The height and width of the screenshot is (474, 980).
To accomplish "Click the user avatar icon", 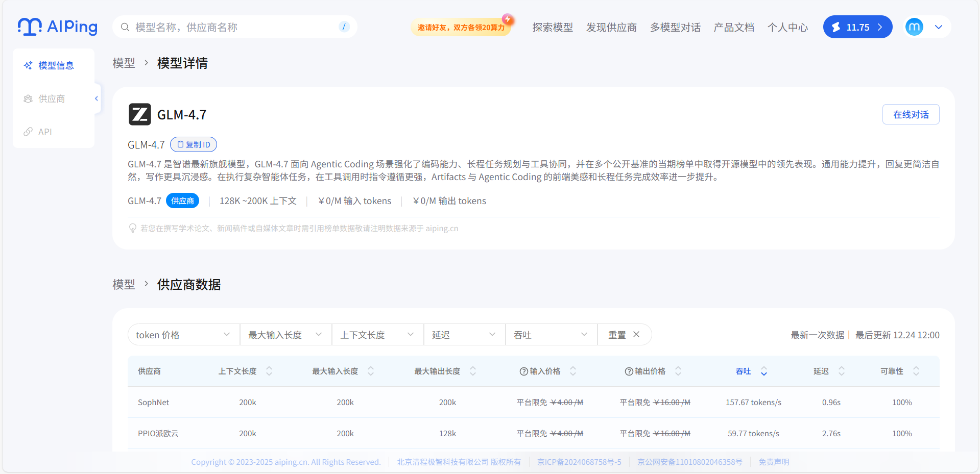I will 914,27.
